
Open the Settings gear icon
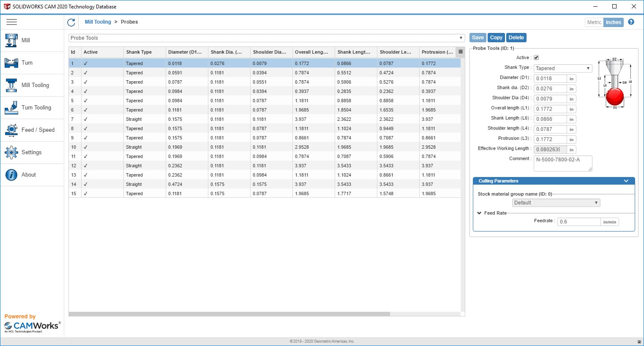click(11, 152)
